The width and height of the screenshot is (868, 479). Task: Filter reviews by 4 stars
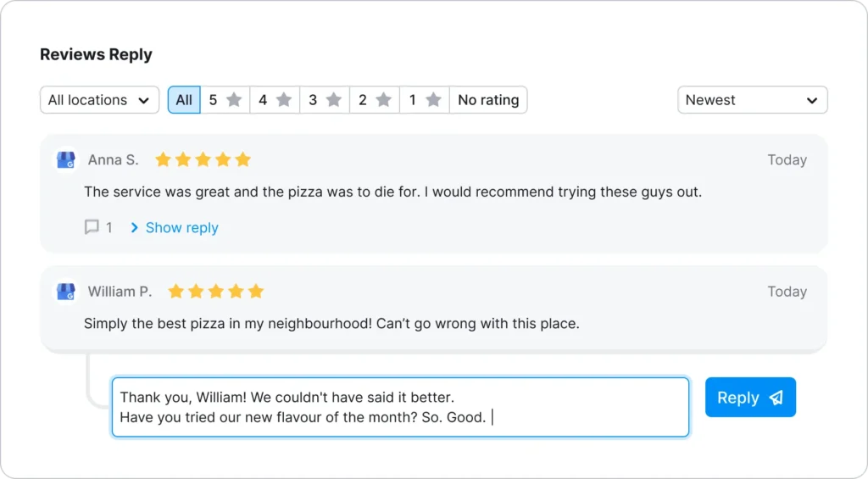275,100
